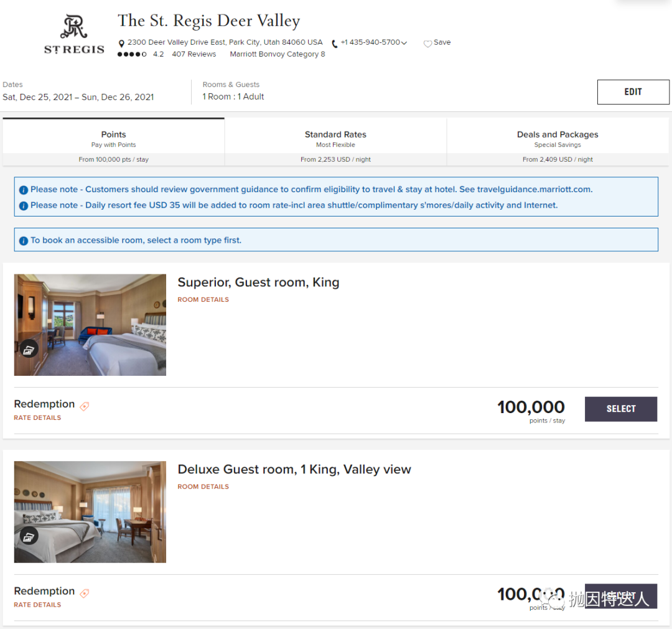Viewport: 672px width, 629px height.
Task: Click the tag icon beside first Redemption
Action: [85, 406]
